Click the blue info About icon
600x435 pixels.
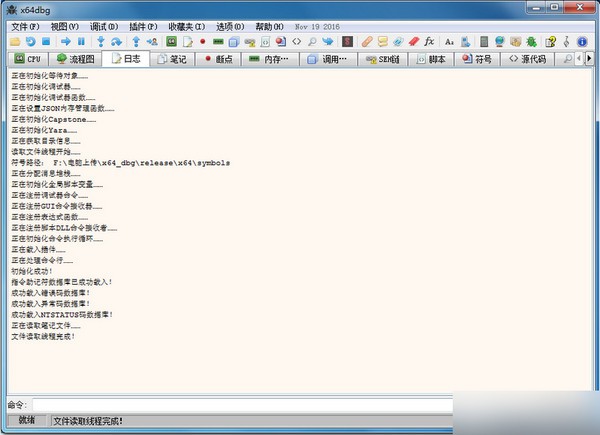click(x=582, y=41)
